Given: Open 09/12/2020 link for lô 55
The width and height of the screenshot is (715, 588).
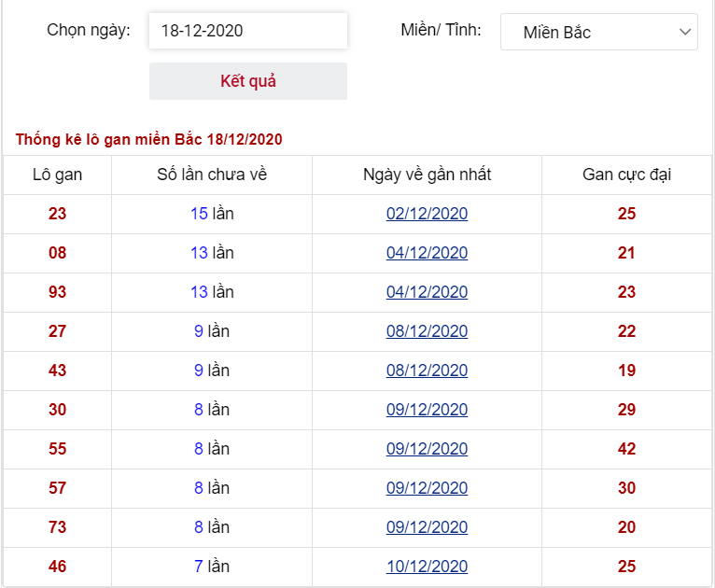Looking at the screenshot, I should [427, 449].
